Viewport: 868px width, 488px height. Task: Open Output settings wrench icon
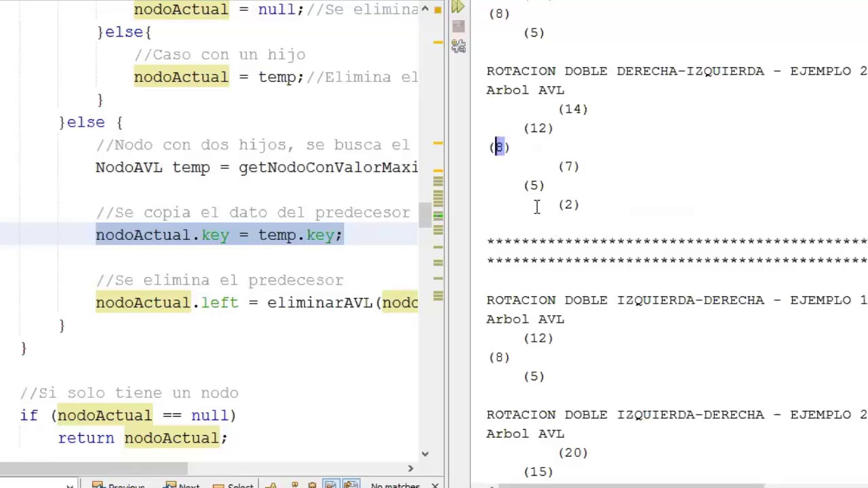pos(458,45)
